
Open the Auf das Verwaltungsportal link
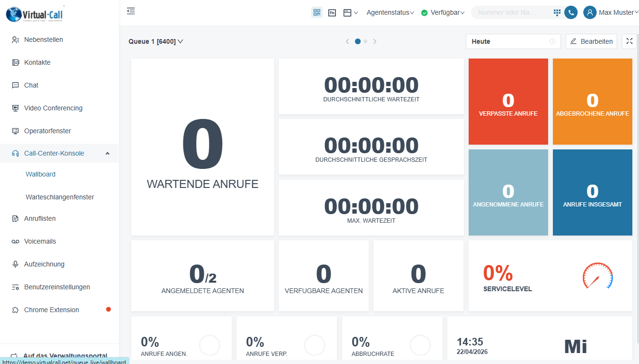[65, 355]
